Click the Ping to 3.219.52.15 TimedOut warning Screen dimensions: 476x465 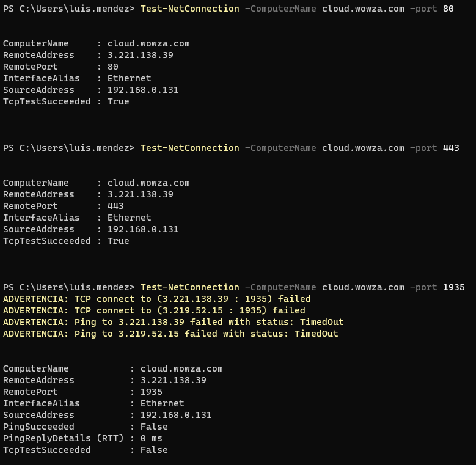(170, 334)
